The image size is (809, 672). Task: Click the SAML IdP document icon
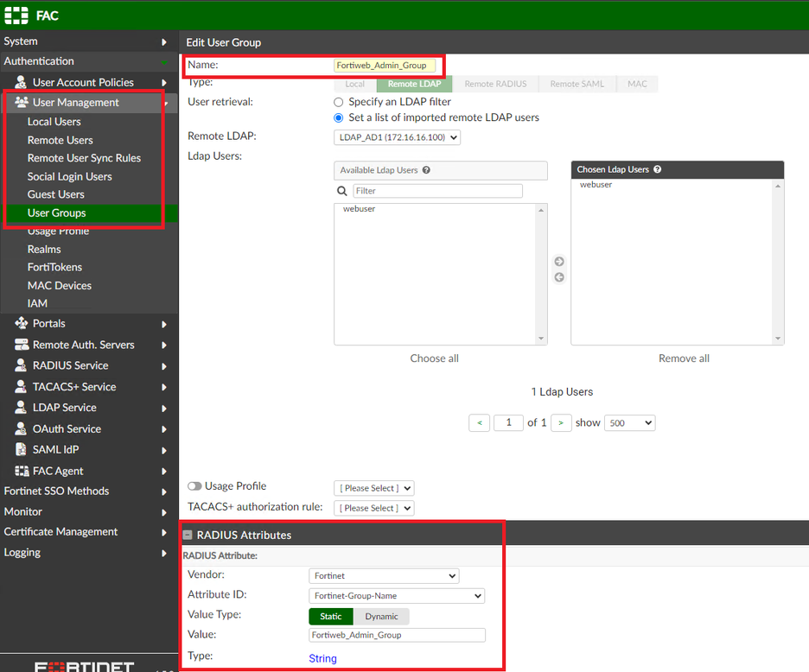(x=21, y=449)
